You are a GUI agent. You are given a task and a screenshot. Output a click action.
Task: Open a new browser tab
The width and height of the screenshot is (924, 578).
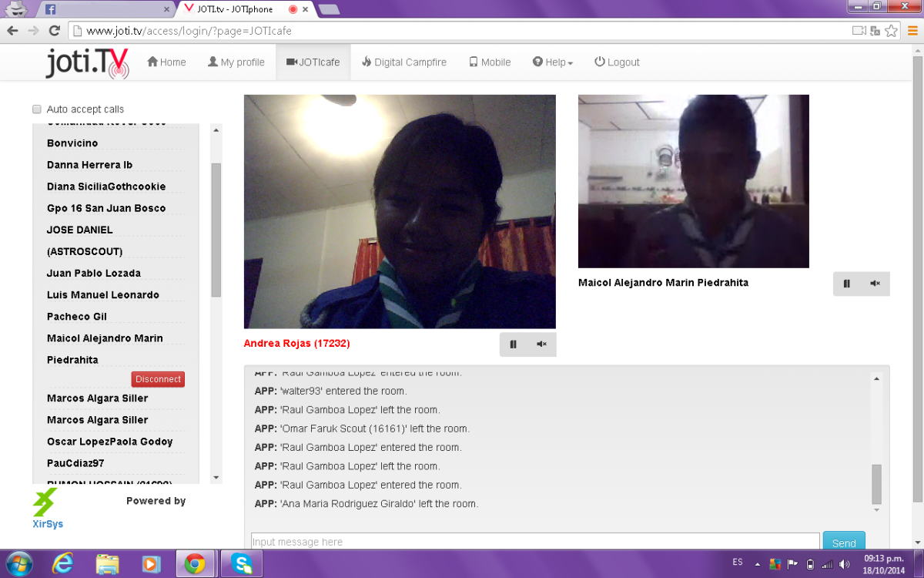pyautogui.click(x=329, y=9)
